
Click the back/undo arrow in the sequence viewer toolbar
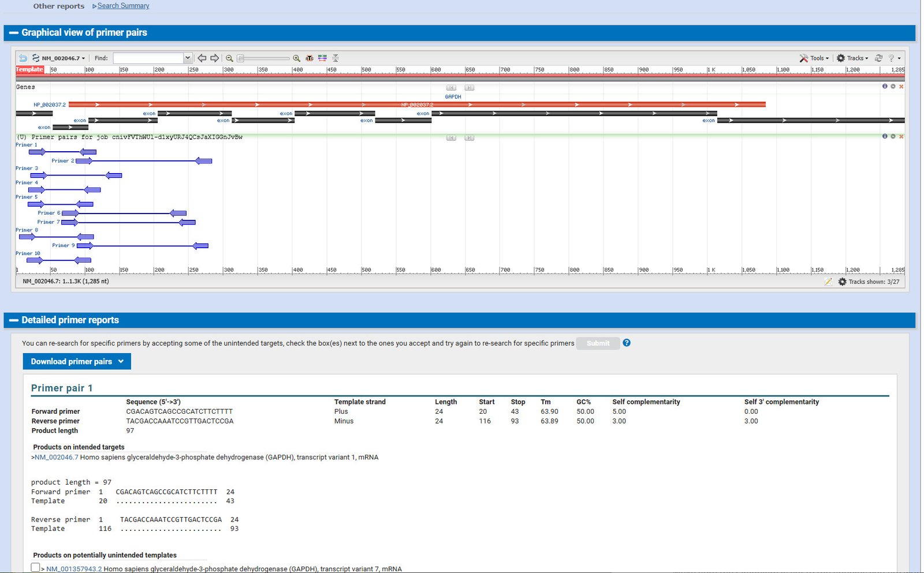[23, 58]
